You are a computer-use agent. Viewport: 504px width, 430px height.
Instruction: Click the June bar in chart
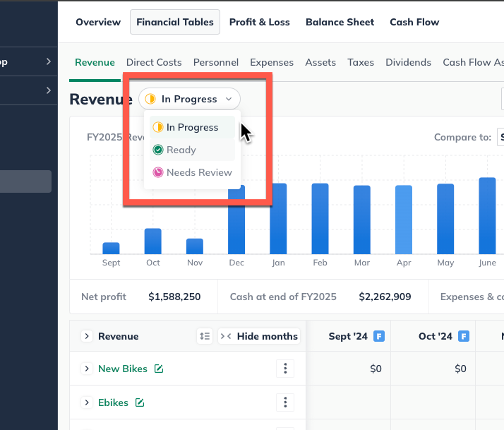(x=487, y=216)
